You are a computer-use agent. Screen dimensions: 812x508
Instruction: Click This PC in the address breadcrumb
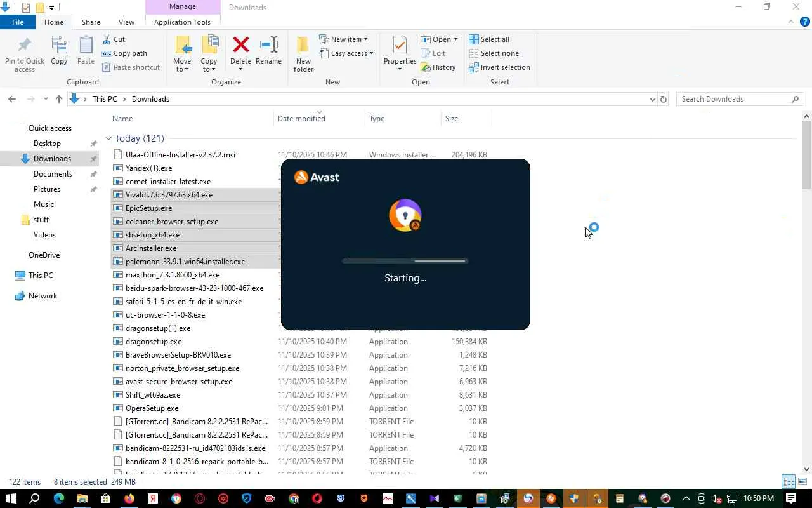(105, 99)
